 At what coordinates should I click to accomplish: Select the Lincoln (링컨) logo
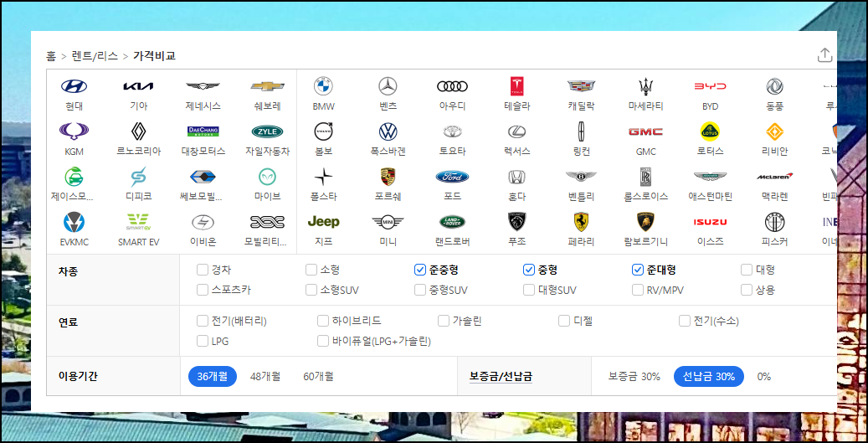click(x=581, y=131)
